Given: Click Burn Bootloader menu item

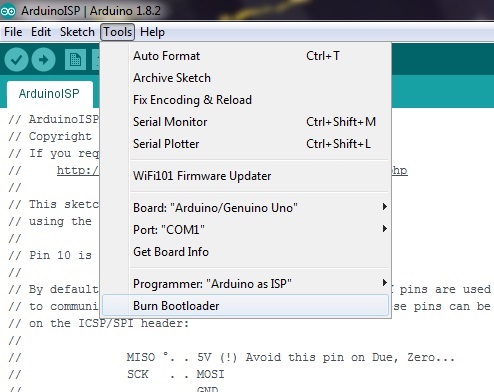Looking at the screenshot, I should [x=245, y=306].
